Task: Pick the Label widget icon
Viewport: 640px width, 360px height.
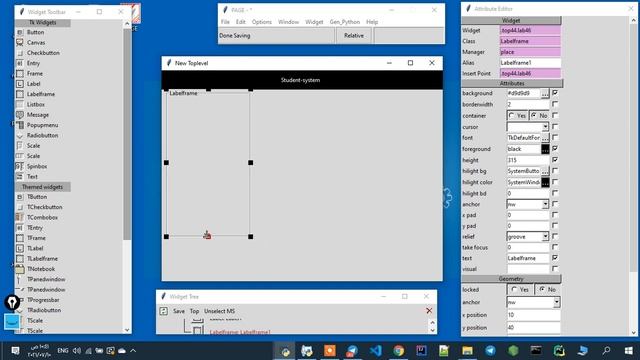Action: [x=20, y=84]
